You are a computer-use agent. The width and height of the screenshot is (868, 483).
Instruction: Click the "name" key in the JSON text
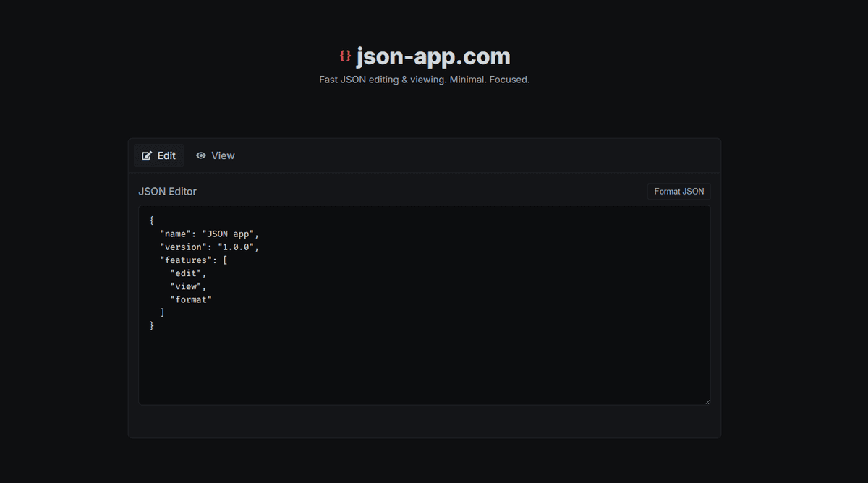pos(174,233)
